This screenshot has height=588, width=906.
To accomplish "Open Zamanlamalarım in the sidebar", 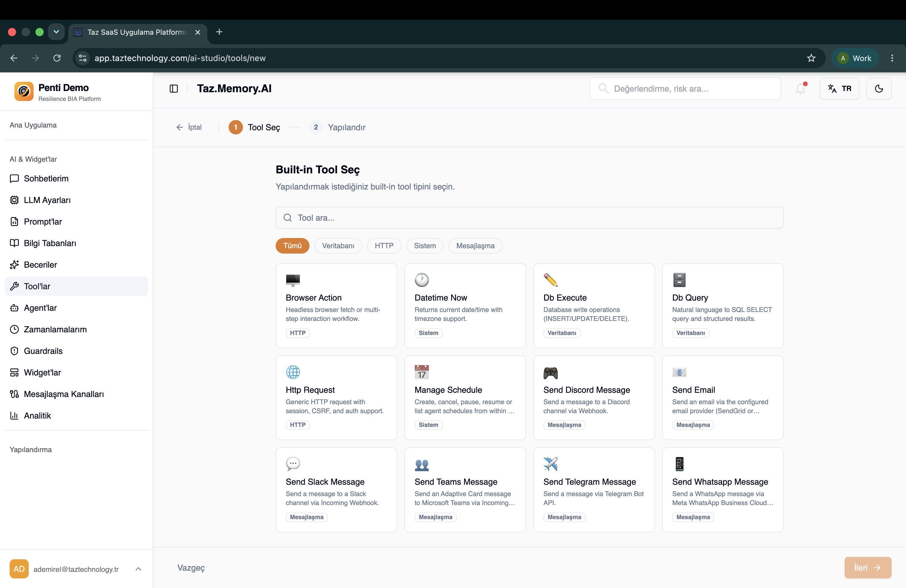I will 76,329.
